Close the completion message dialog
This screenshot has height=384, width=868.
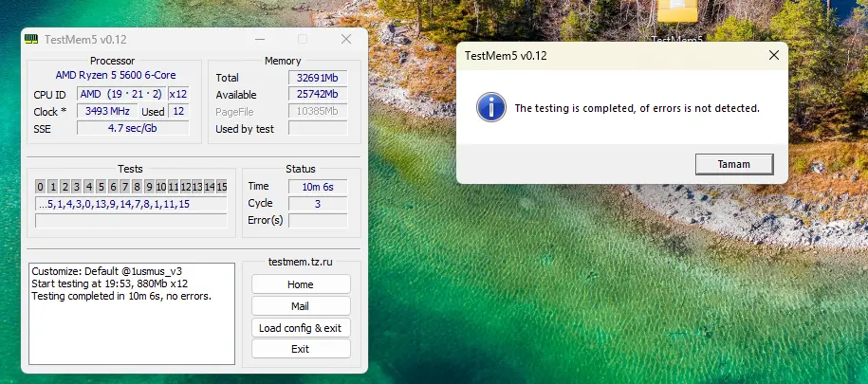(x=774, y=55)
